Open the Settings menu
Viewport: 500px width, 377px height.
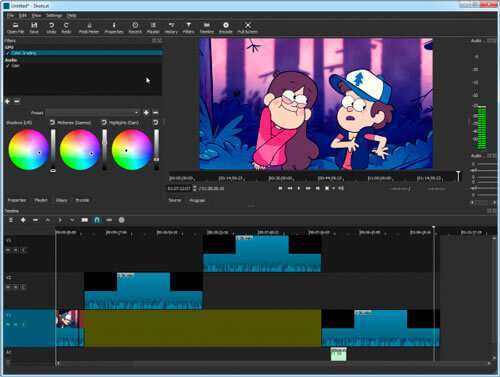54,15
